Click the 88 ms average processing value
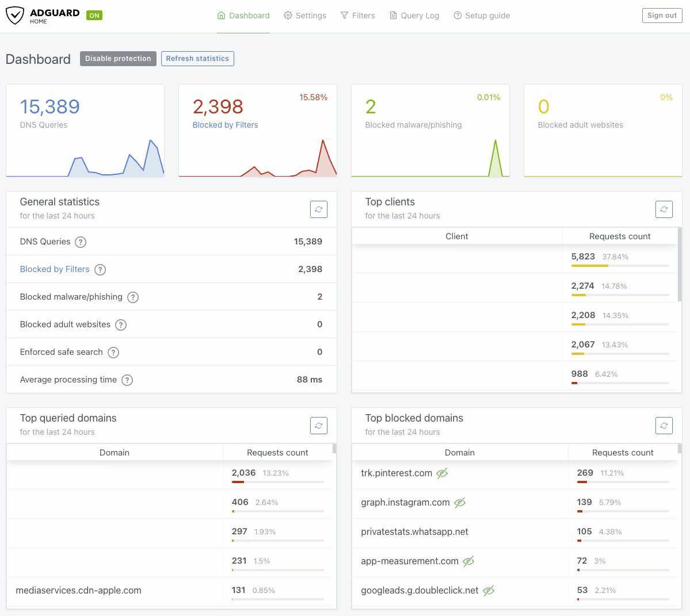Screen dimensions: 690x616 pos(310,380)
